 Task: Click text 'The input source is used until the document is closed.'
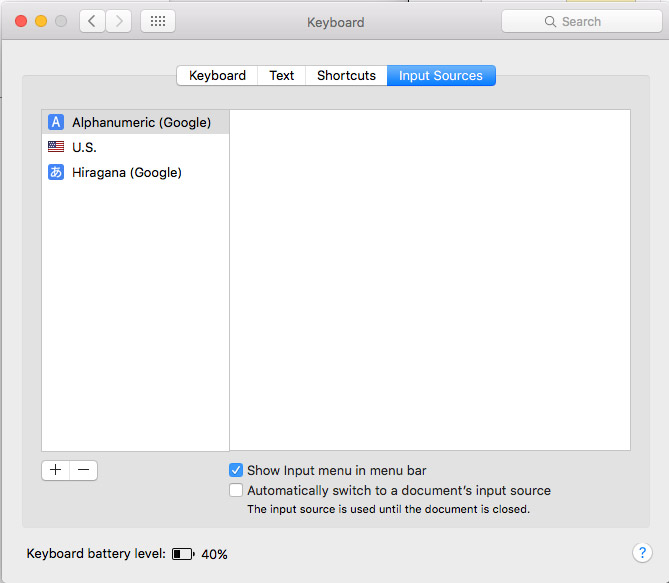point(388,509)
